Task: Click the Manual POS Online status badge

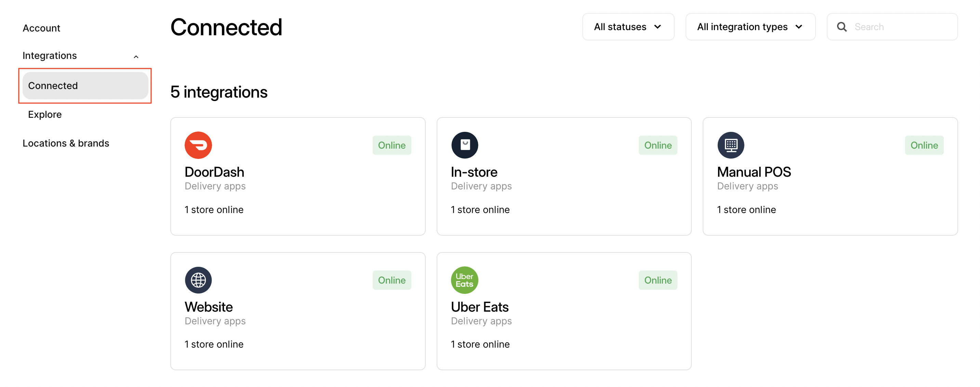Action: [x=924, y=145]
